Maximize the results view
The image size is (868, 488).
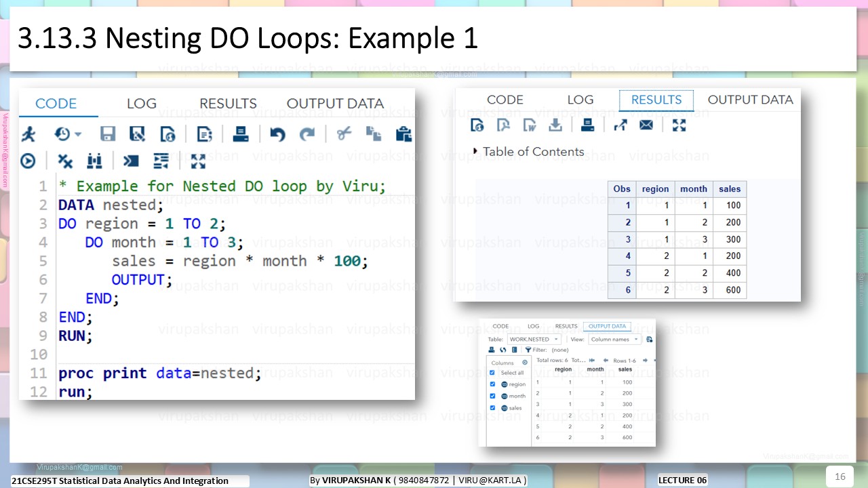coord(679,125)
